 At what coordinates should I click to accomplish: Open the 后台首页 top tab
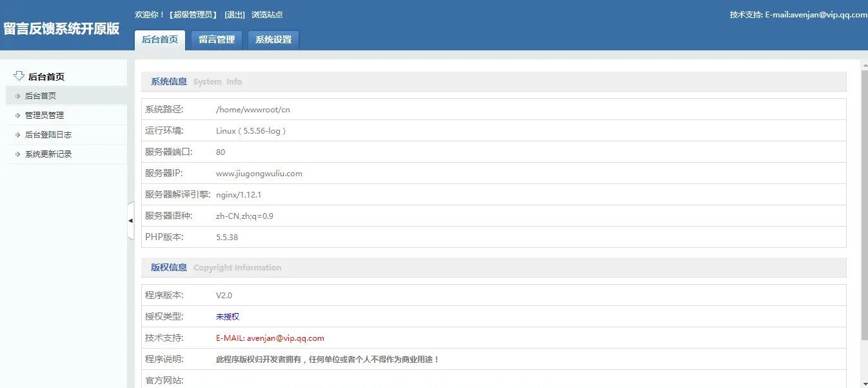pyautogui.click(x=160, y=40)
